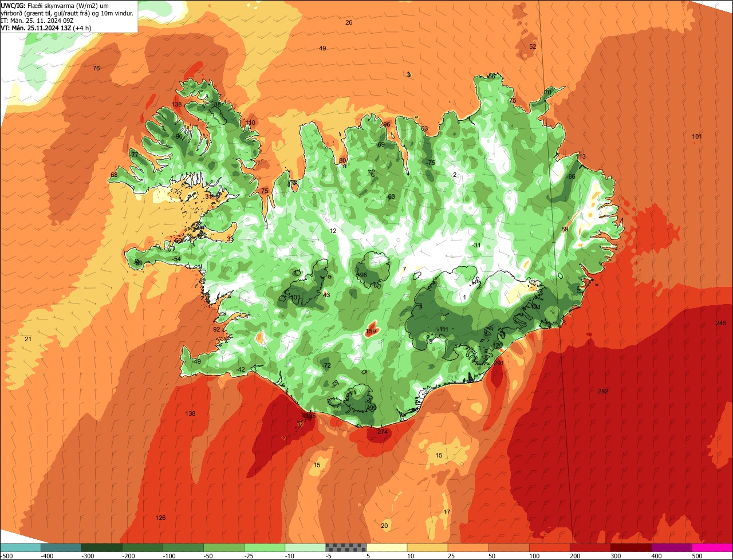Click the value -72 in southern Iceland
733x560 pixels.
click(326, 365)
